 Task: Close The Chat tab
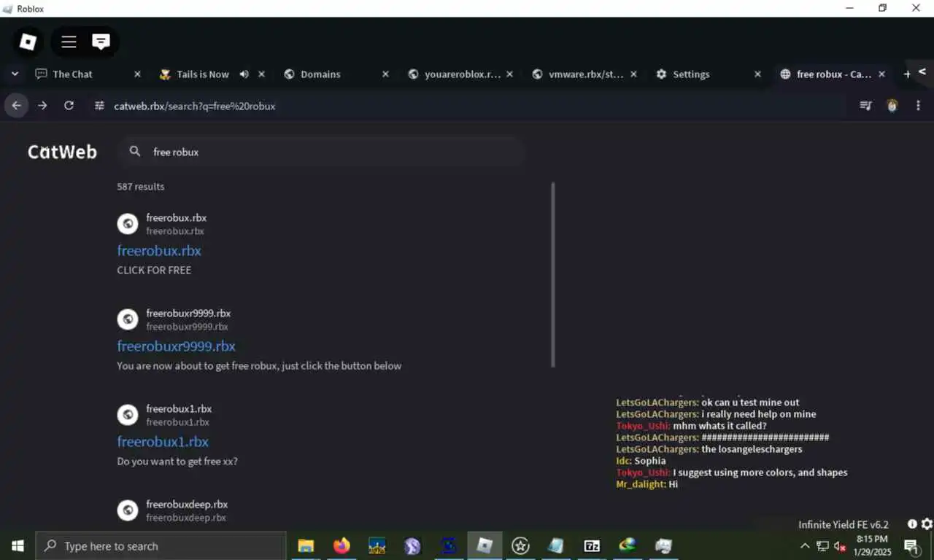pos(137,74)
